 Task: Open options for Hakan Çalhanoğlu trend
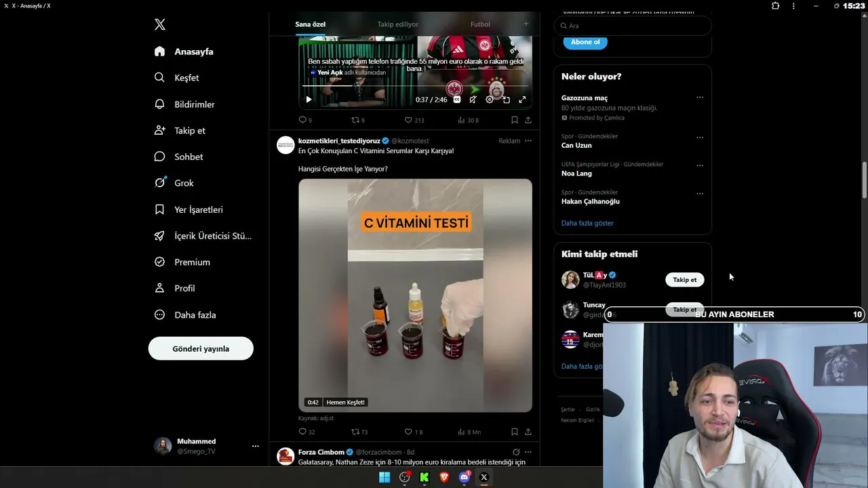click(700, 193)
